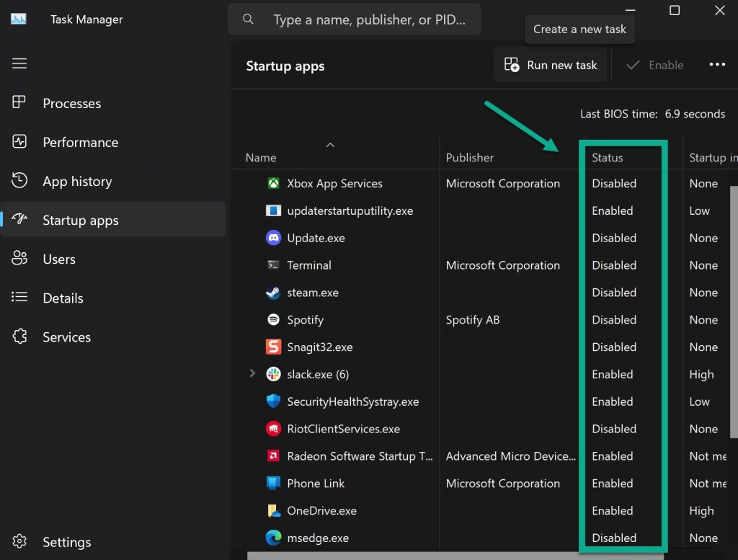The image size is (738, 560).
Task: Select the Radeon Software Startup icon
Action: [273, 455]
